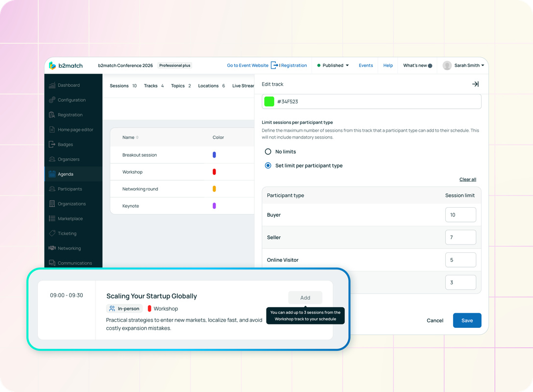Screen dimensions: 533x392
Task: Click the Badges sidebar icon
Action: click(52, 145)
